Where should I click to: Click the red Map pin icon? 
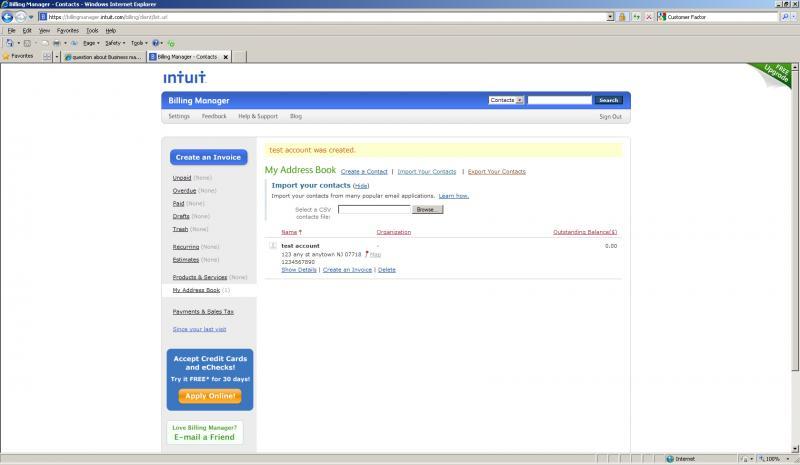pos(366,254)
